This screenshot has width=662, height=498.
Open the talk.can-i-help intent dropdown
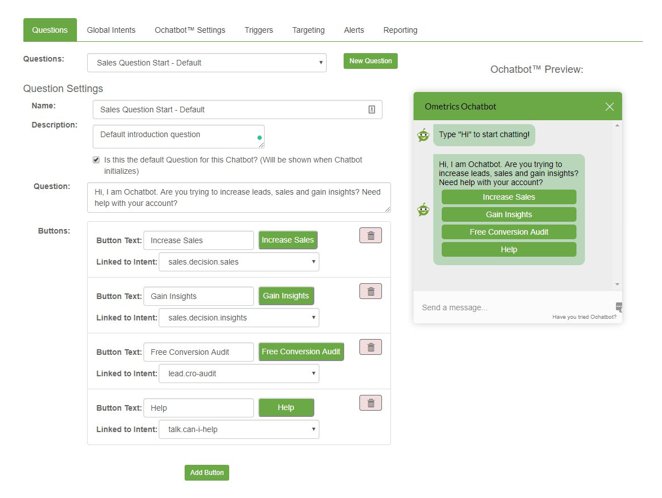point(239,429)
